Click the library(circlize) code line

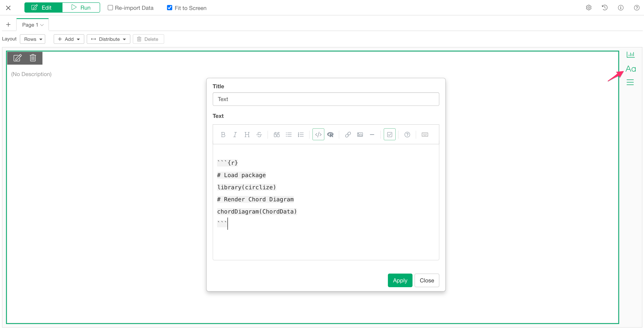coord(246,187)
